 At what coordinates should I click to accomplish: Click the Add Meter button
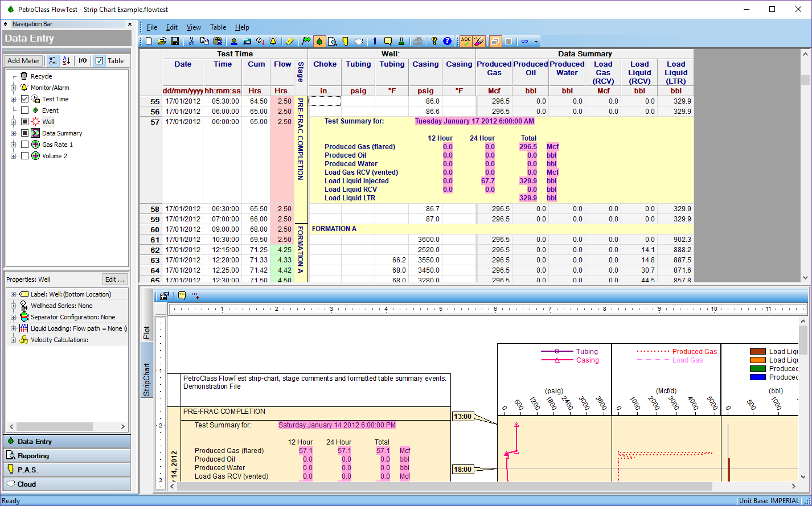[23, 61]
